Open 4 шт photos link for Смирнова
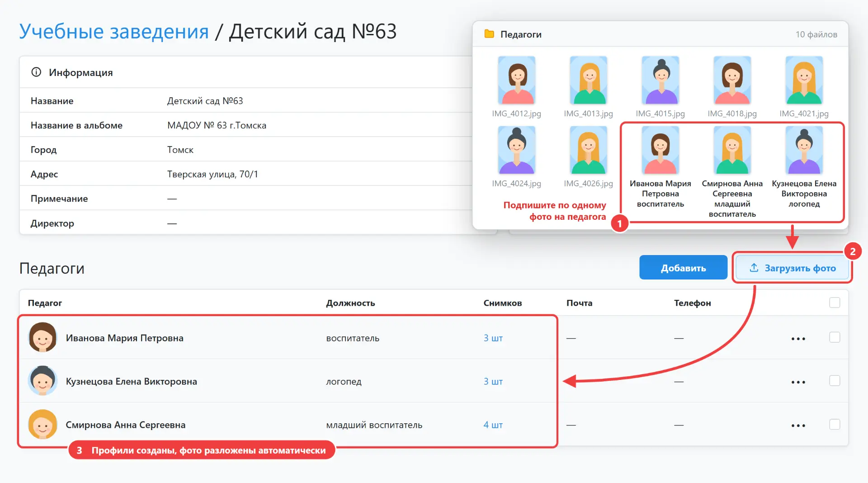This screenshot has width=868, height=483. pyautogui.click(x=493, y=425)
